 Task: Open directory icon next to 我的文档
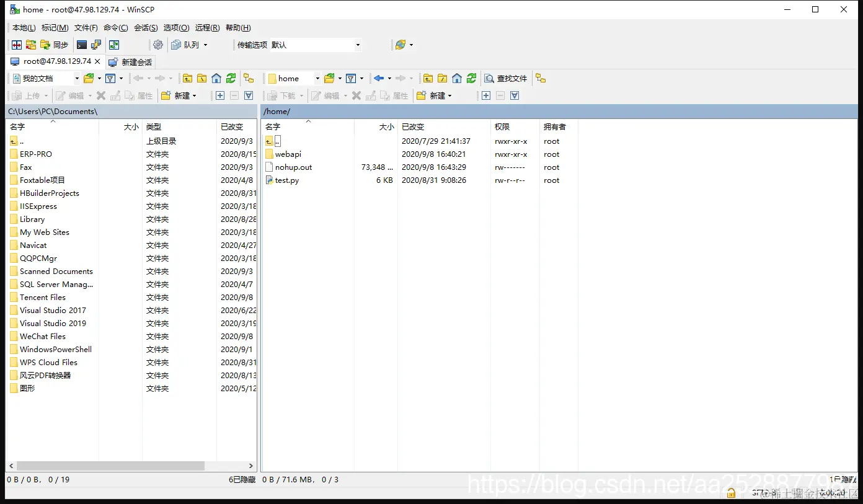[89, 78]
